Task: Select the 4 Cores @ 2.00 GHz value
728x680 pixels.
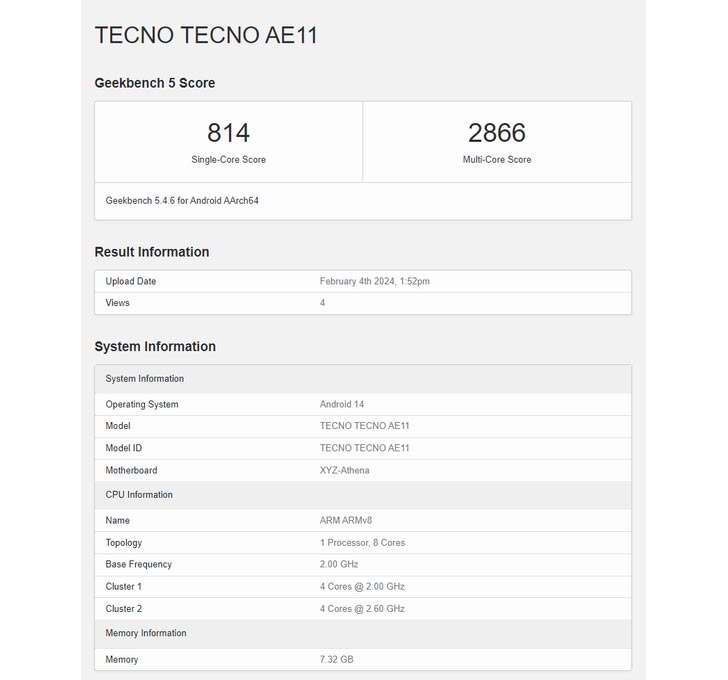Action: point(362,586)
